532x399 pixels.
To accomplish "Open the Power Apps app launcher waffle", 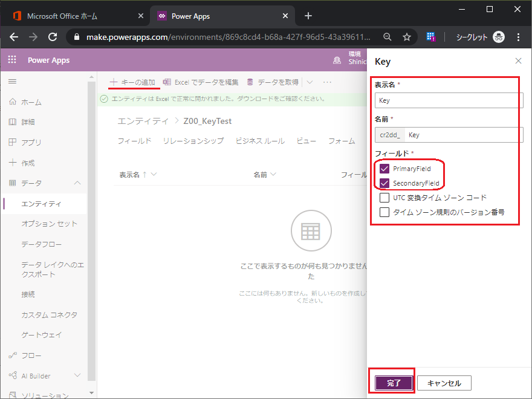I will (12, 60).
